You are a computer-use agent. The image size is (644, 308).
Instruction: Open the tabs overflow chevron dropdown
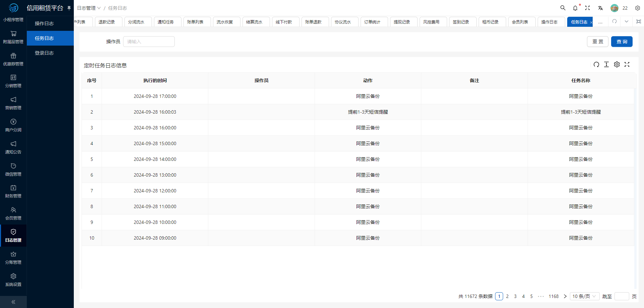click(x=626, y=22)
